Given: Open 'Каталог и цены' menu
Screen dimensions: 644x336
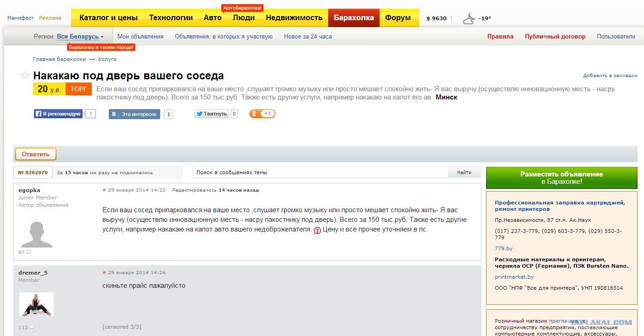Looking at the screenshot, I should [108, 18].
